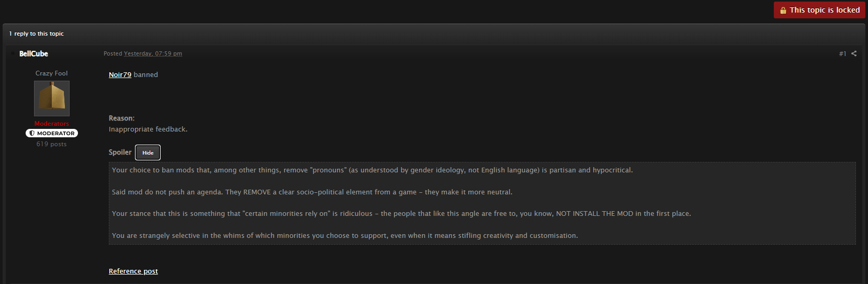868x284 pixels.
Task: Click the gold padlock icon
Action: pyautogui.click(x=783, y=10)
